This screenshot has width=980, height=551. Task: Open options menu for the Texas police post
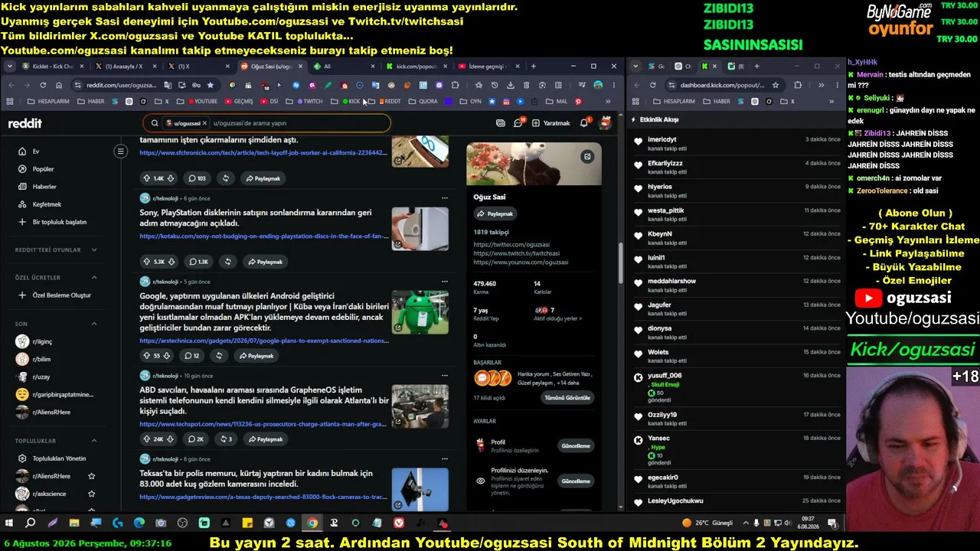(x=444, y=458)
